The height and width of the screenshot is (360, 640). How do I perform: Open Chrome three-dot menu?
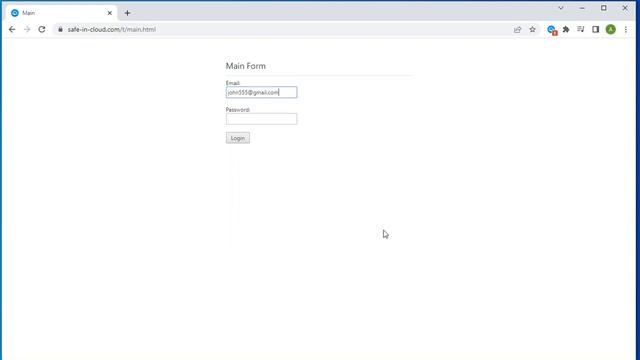(x=626, y=29)
